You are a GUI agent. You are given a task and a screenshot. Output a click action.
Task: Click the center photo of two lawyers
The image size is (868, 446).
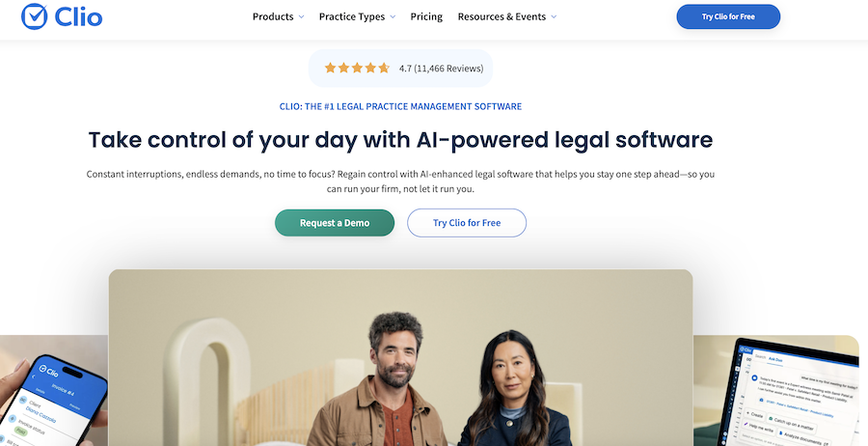coord(400,357)
